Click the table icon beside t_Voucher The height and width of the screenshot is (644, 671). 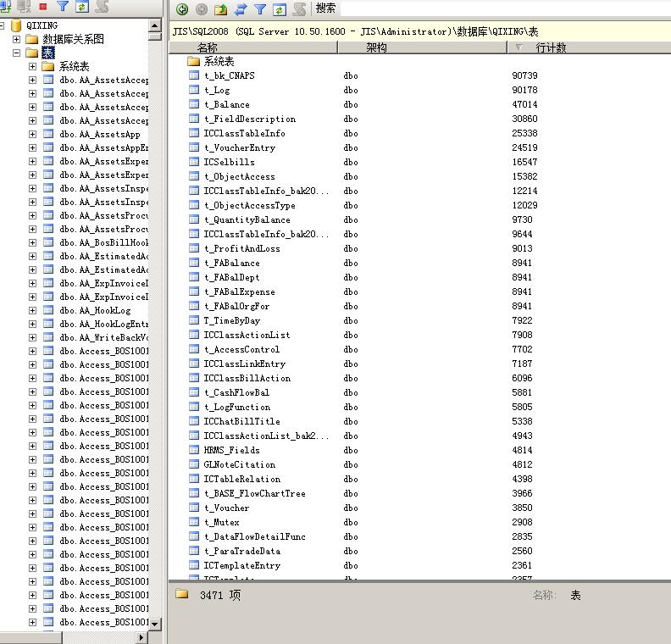[x=194, y=508]
